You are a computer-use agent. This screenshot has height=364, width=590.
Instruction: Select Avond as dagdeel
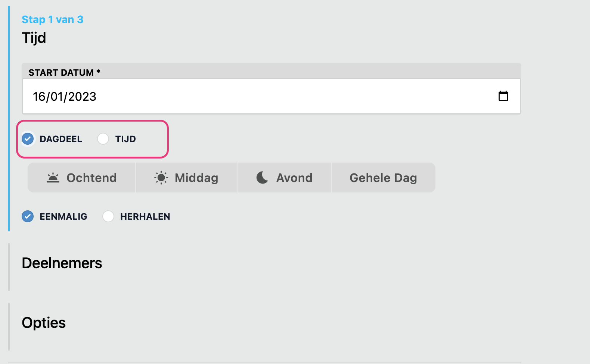(x=284, y=178)
